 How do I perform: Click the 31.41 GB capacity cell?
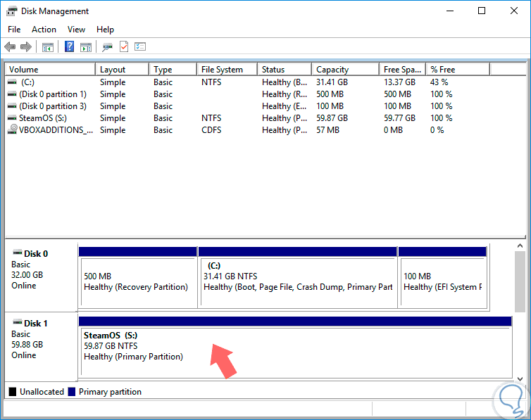tap(332, 82)
